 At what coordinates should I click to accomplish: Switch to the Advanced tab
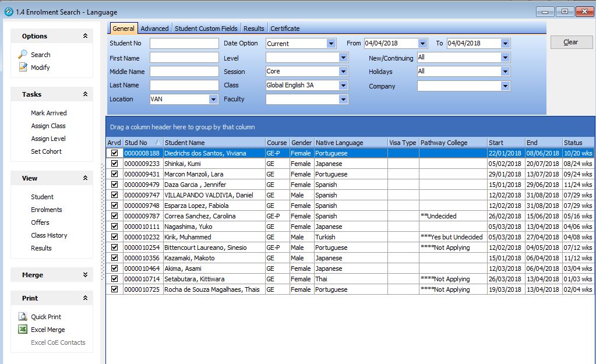pyautogui.click(x=154, y=27)
